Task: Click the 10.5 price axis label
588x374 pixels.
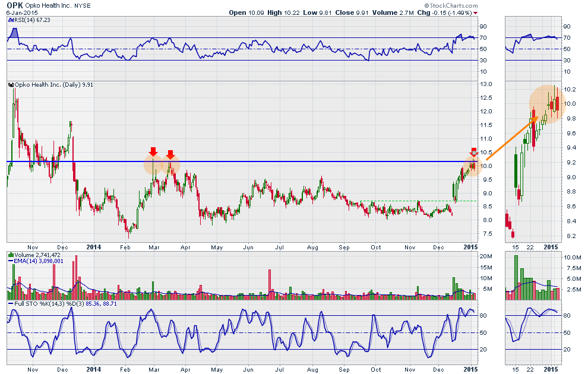Action: pyautogui.click(x=486, y=153)
